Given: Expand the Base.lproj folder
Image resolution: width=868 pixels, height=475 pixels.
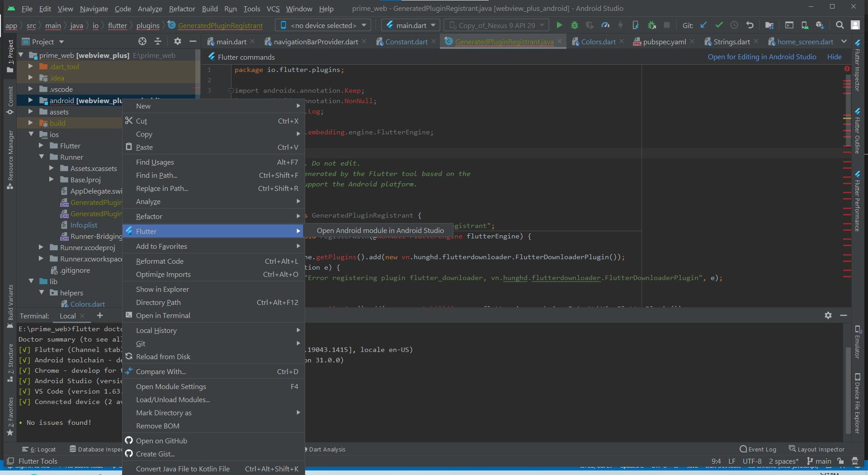Looking at the screenshot, I should pyautogui.click(x=51, y=180).
